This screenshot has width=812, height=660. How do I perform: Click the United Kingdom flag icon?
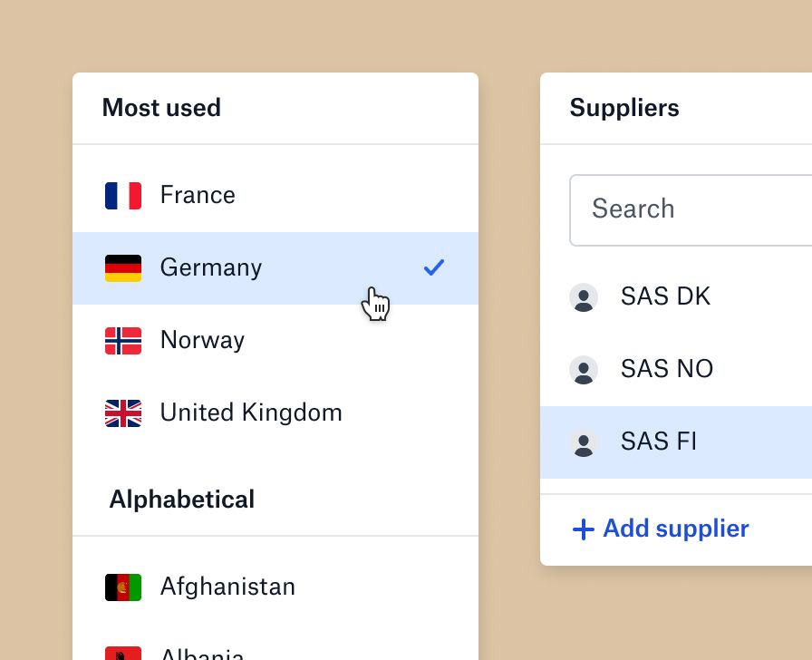pyautogui.click(x=123, y=412)
